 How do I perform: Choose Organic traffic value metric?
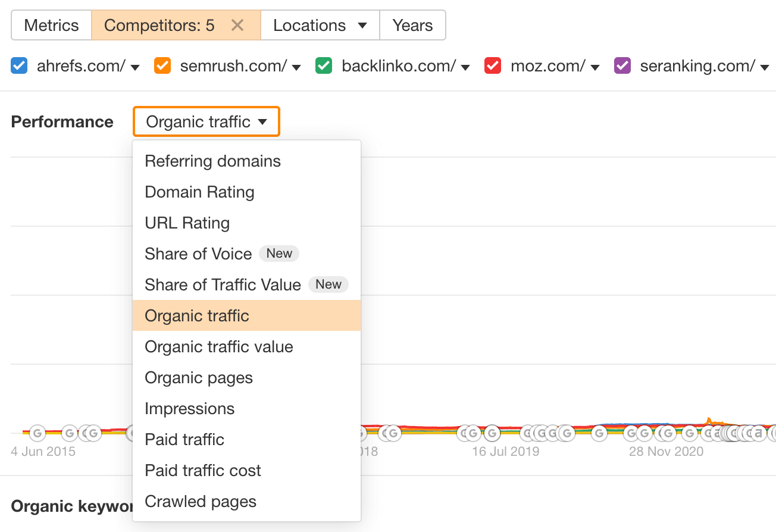click(x=246, y=347)
